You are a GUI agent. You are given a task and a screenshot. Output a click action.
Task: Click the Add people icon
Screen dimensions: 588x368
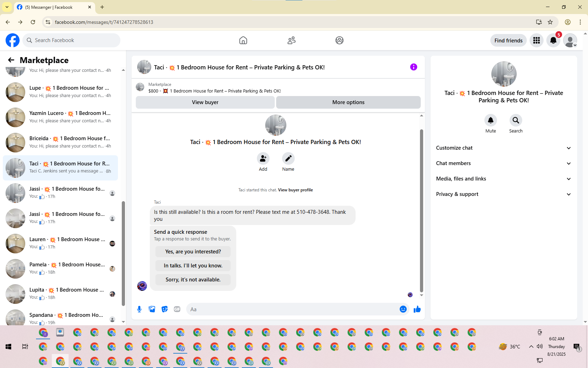pos(263,158)
